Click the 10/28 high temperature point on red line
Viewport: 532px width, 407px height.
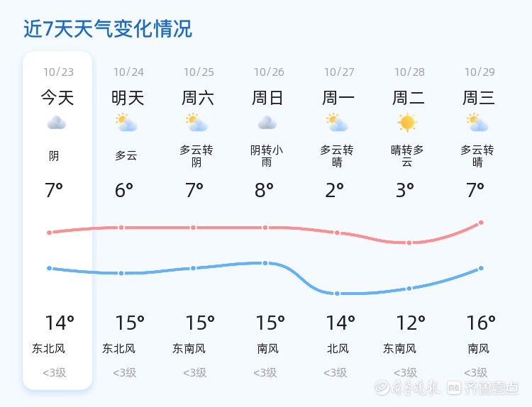(409, 243)
